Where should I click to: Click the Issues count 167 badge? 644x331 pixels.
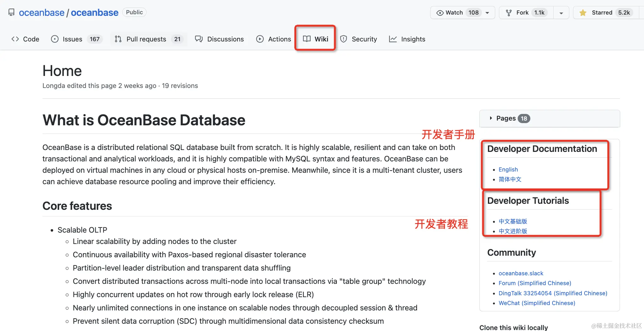point(95,39)
